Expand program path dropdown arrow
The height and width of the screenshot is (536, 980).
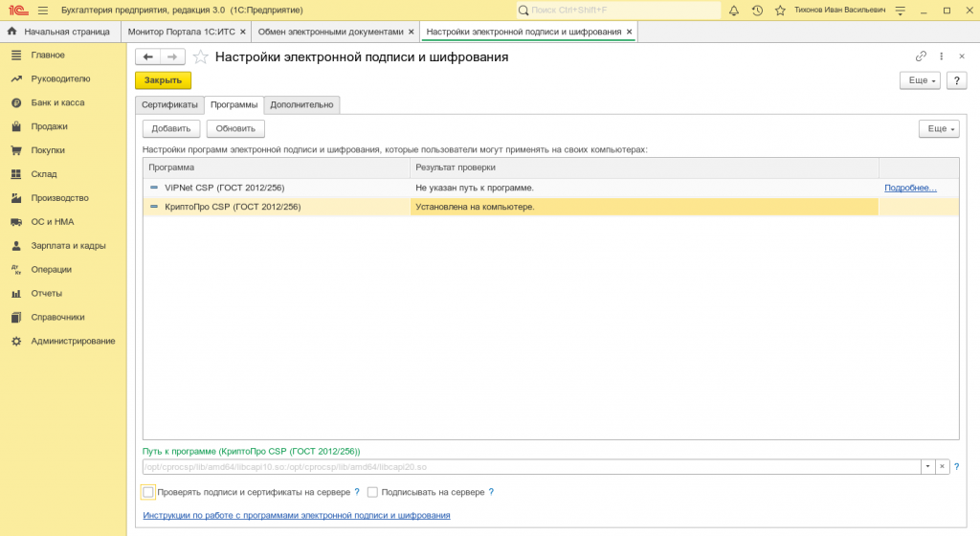click(x=927, y=467)
